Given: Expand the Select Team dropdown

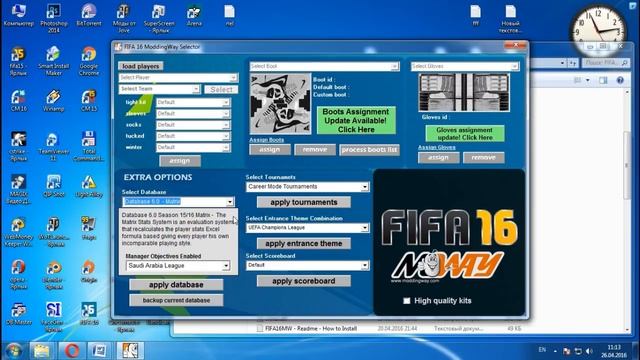Looking at the screenshot, I should [196, 89].
